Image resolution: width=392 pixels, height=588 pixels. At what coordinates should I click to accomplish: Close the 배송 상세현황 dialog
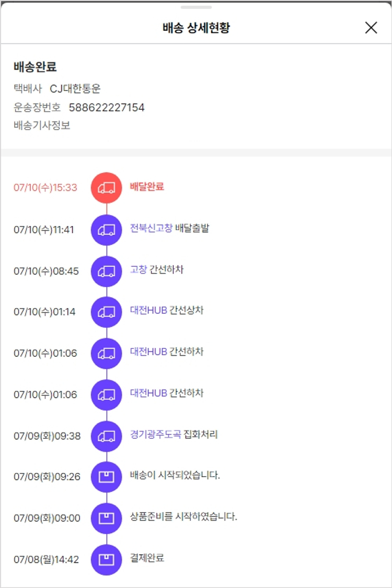pyautogui.click(x=371, y=28)
